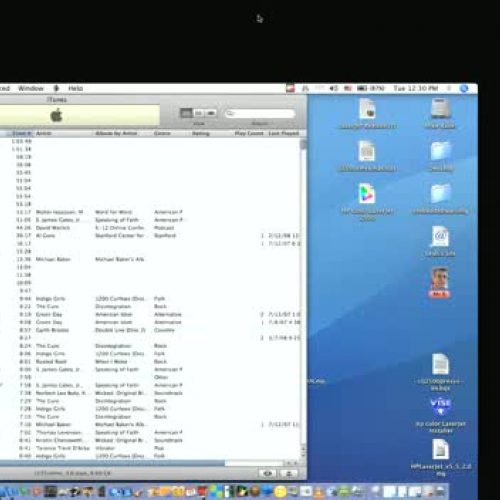Open the Window menu

coord(31,88)
